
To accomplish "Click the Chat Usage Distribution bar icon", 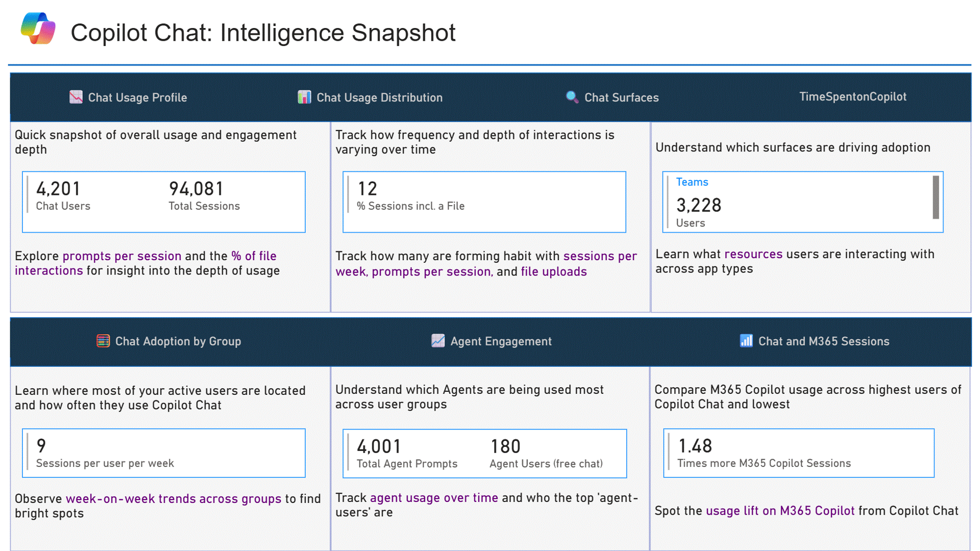I will point(304,97).
